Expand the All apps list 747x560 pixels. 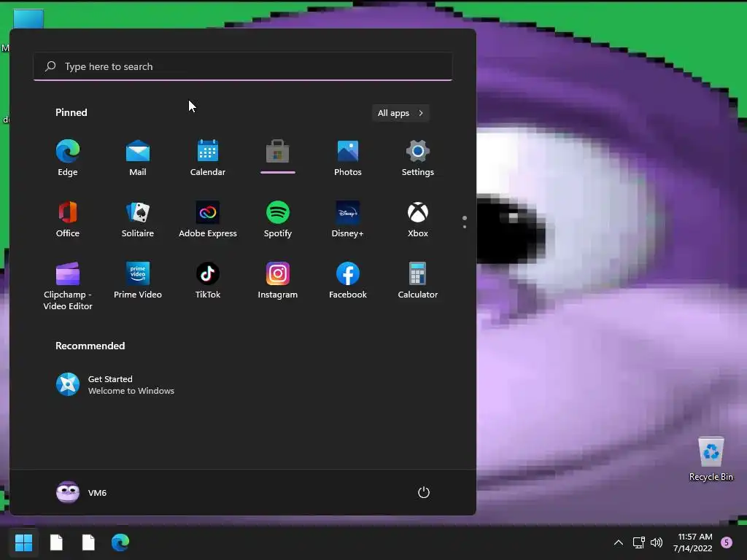click(400, 113)
